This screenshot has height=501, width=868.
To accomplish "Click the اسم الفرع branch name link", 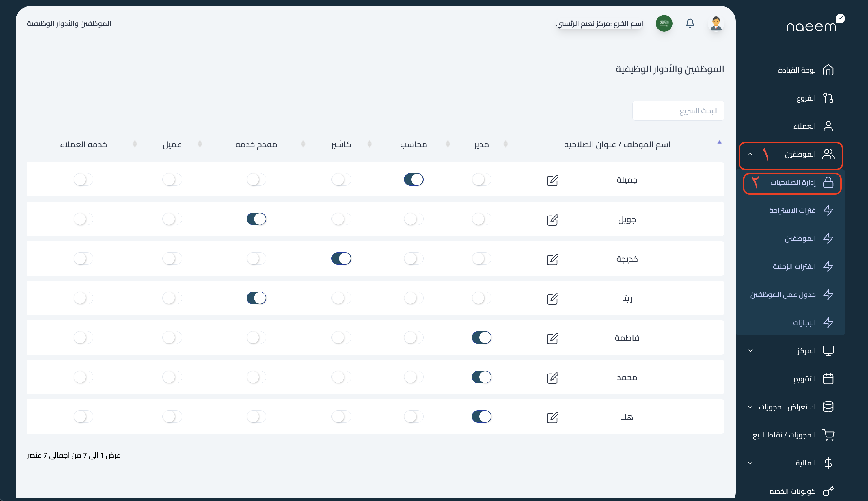I will tap(599, 23).
